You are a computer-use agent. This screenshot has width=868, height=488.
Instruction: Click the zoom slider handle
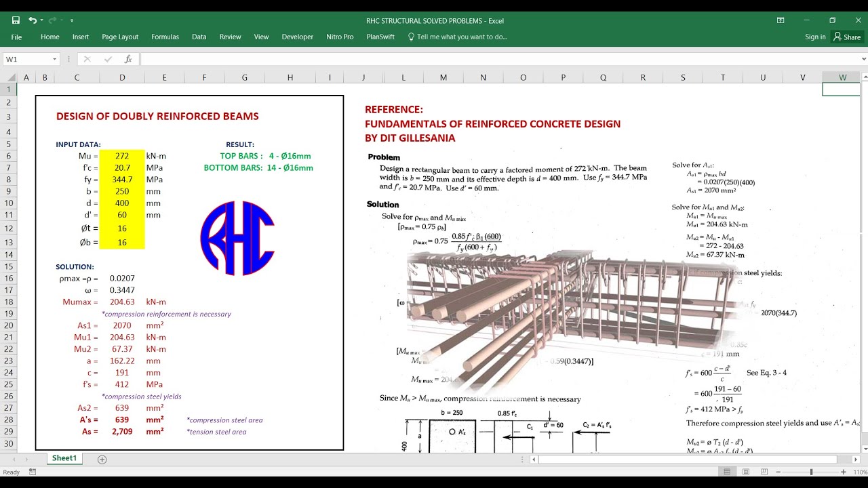812,472
